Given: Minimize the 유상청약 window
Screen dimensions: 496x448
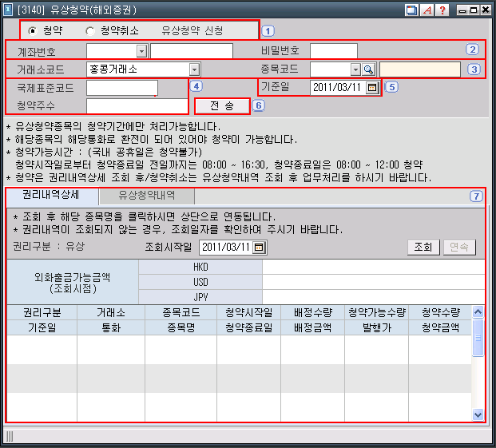Looking at the screenshot, I should tap(462, 10).
